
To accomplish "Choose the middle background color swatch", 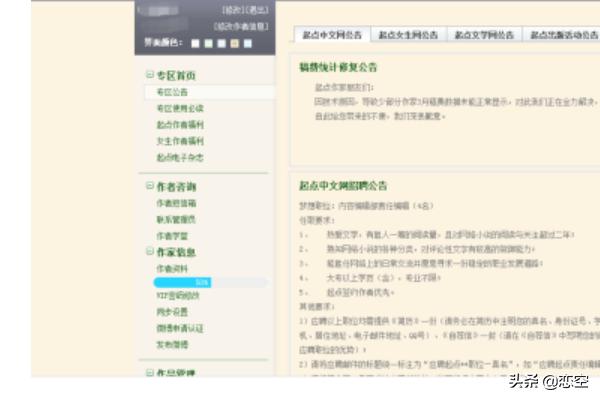I will point(222,43).
